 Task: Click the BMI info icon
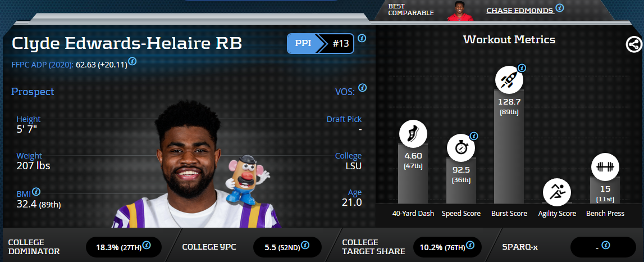click(36, 191)
